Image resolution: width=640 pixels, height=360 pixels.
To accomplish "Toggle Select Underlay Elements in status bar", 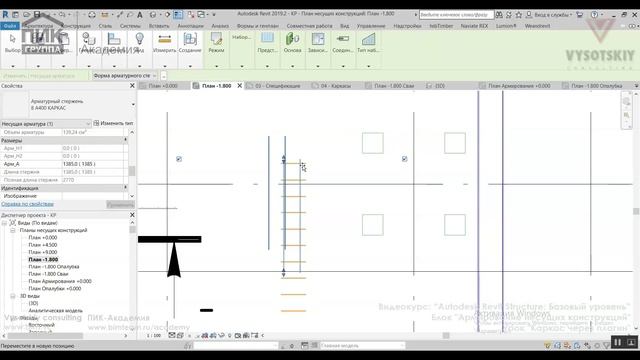I will click(558, 346).
